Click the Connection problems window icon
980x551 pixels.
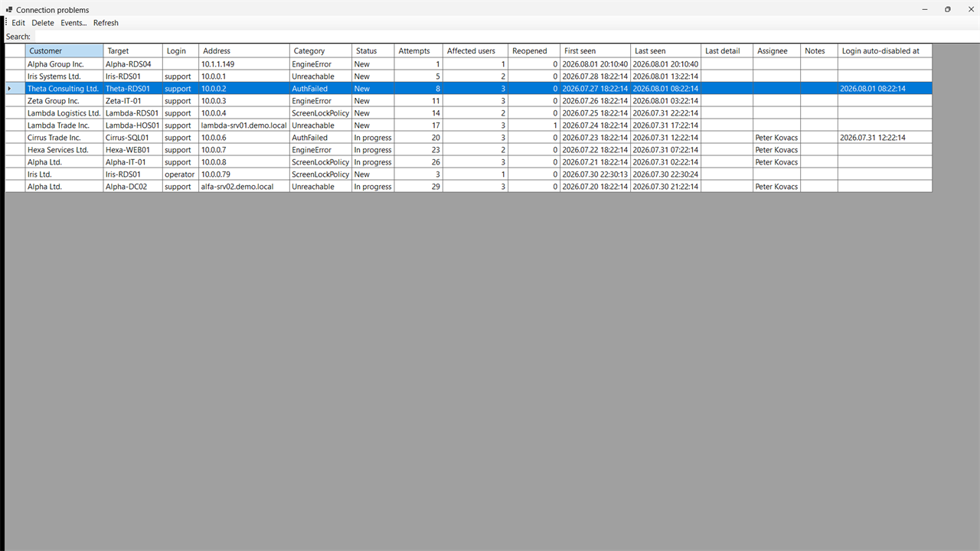point(8,10)
